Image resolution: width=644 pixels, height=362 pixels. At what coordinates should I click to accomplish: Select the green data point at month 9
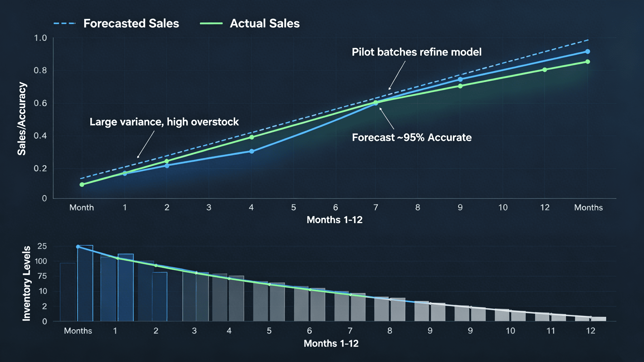coord(460,86)
